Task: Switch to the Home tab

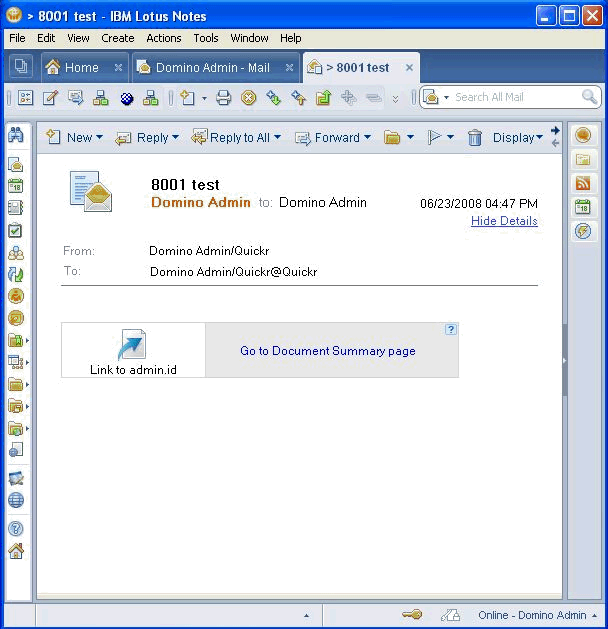Action: click(81, 67)
